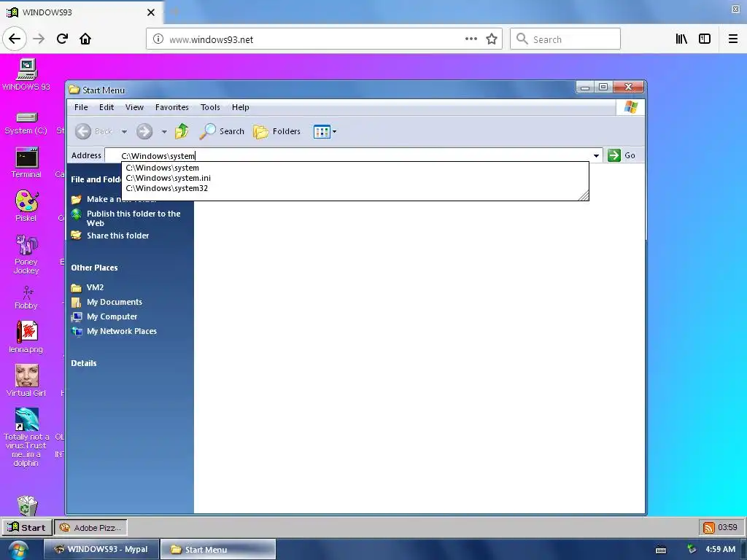Select the WINDOWS93 browser tab
This screenshot has height=560, width=747.
tap(82, 12)
